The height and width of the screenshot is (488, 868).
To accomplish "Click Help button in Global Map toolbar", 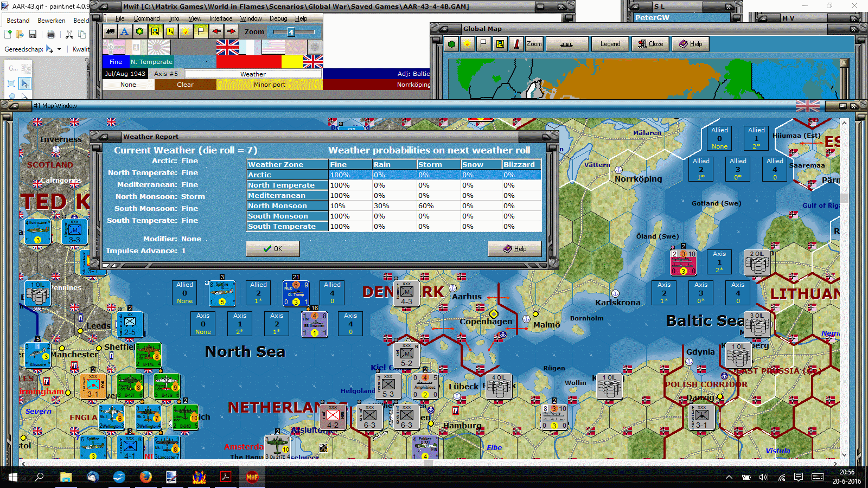I will coord(691,44).
